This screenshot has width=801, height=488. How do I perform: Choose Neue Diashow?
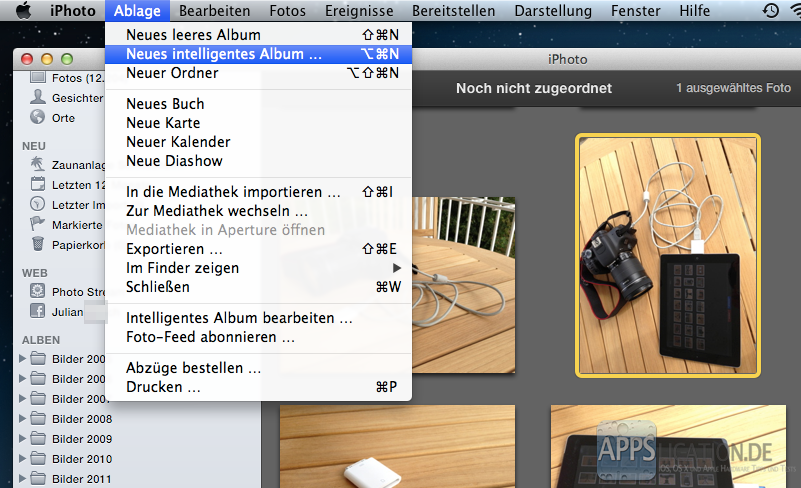pos(258,161)
